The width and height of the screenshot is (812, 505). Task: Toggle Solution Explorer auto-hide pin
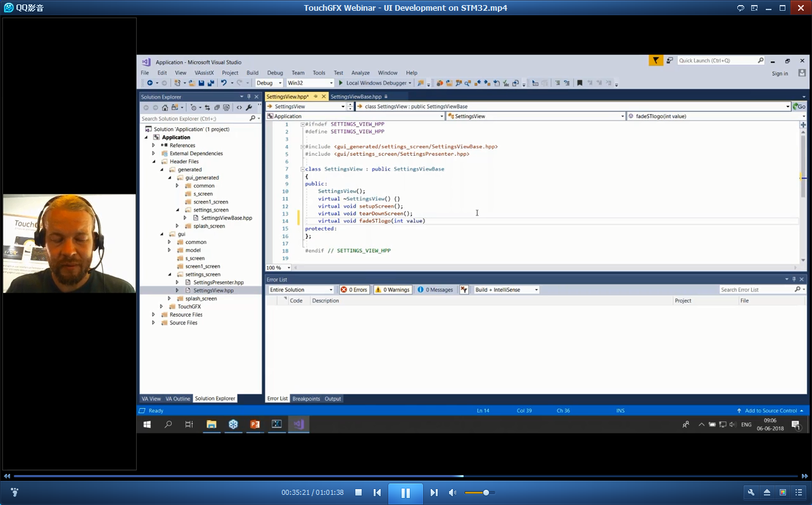coord(249,97)
